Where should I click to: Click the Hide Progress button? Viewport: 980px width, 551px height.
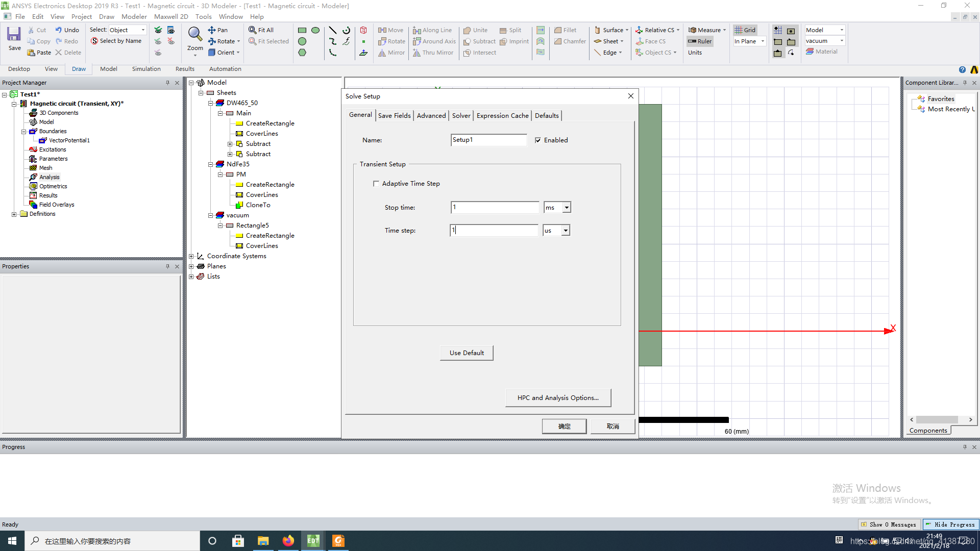tap(950, 524)
